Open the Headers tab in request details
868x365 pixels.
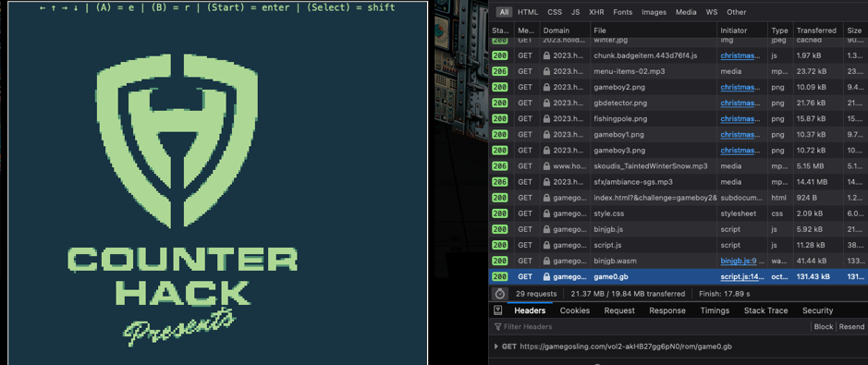[530, 310]
